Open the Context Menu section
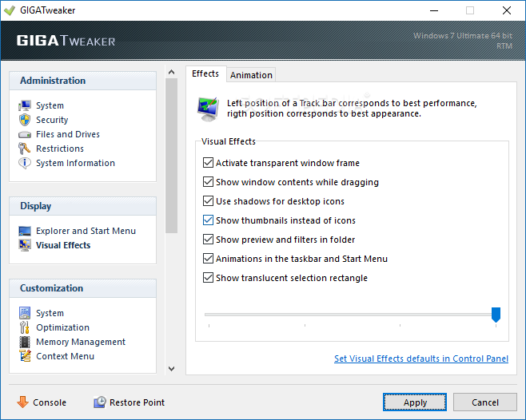526x420 pixels. (65, 356)
